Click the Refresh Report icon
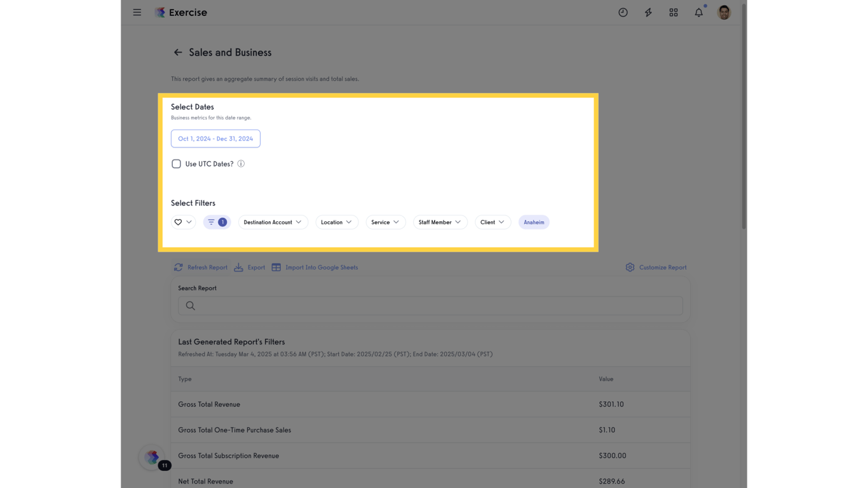The image size is (868, 488). [179, 267]
